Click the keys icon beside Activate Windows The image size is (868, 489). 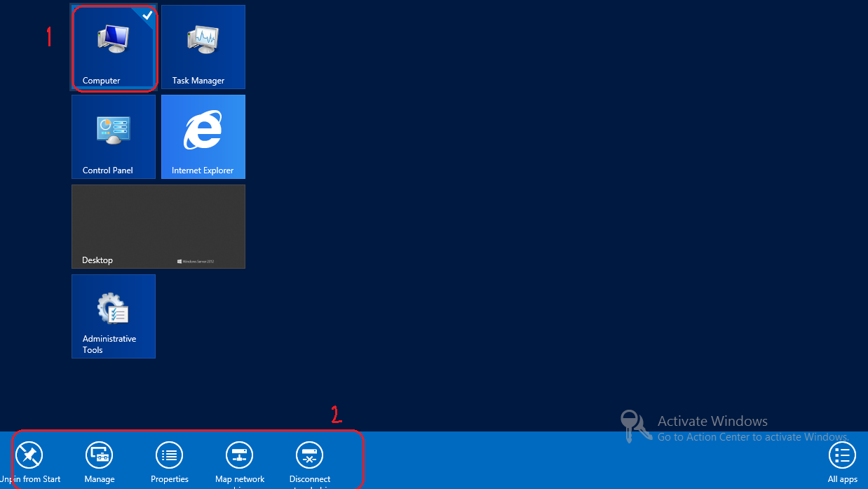click(636, 427)
